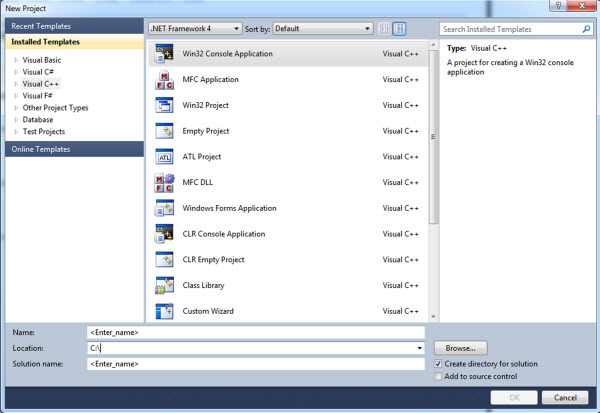Select the Custom Wizard text
Image resolution: width=600 pixels, height=413 pixels.
[x=208, y=311]
